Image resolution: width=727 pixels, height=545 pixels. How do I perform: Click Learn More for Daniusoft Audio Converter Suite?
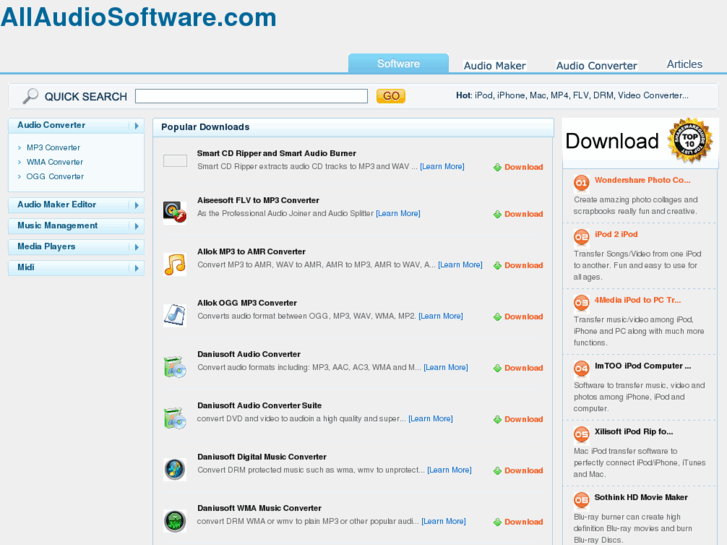point(430,419)
